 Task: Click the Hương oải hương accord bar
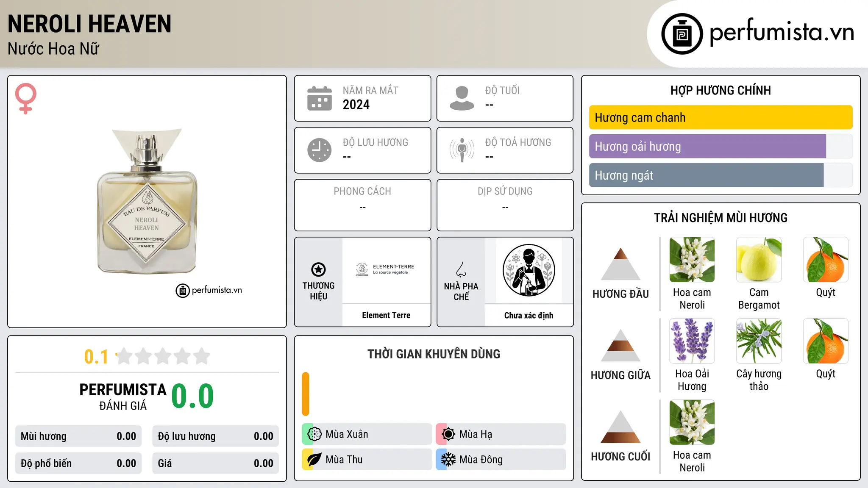pyautogui.click(x=721, y=146)
